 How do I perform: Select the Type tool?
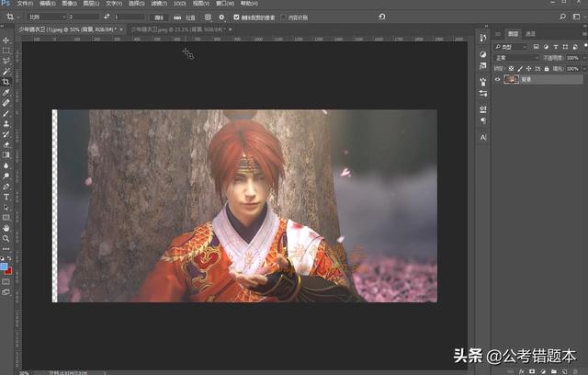(x=6, y=197)
